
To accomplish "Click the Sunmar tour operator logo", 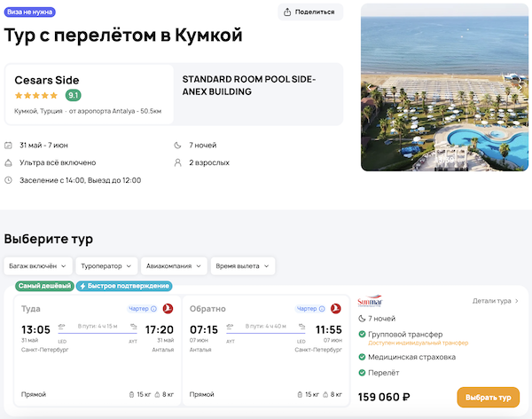I will [370, 301].
